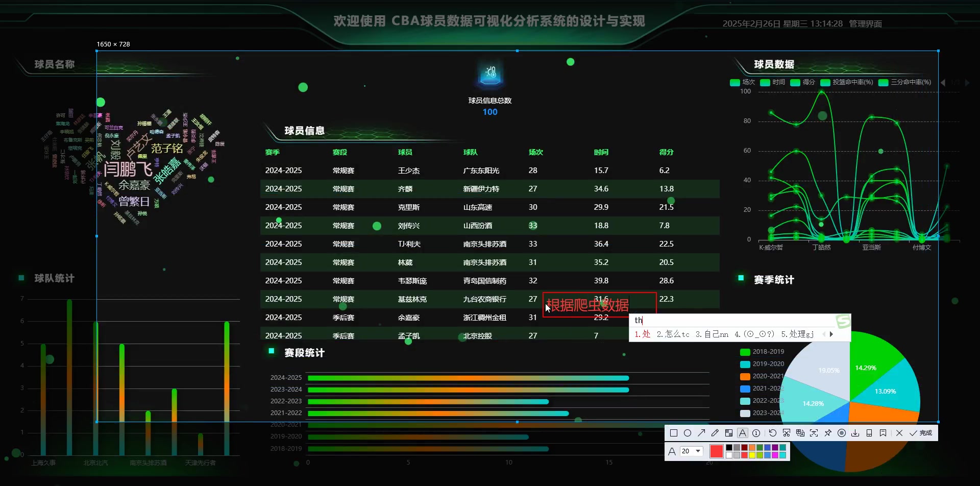Toggle the 2019-2020 pie legend item

point(762,364)
